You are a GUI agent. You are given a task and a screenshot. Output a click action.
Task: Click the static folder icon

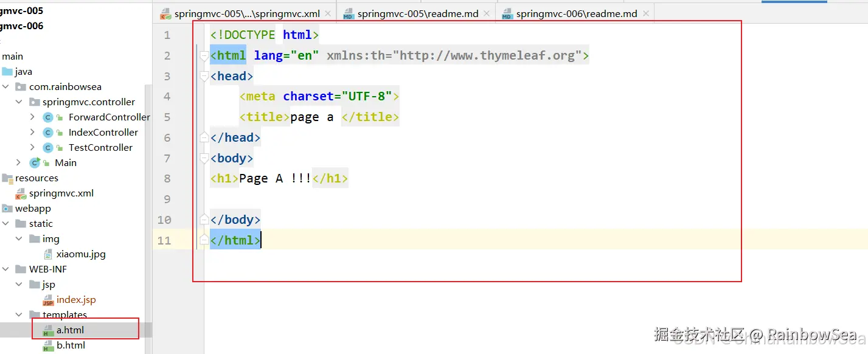(x=21, y=223)
